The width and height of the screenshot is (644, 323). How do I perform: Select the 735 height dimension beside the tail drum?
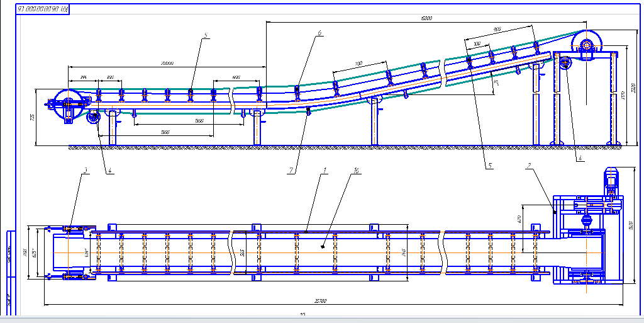click(33, 116)
